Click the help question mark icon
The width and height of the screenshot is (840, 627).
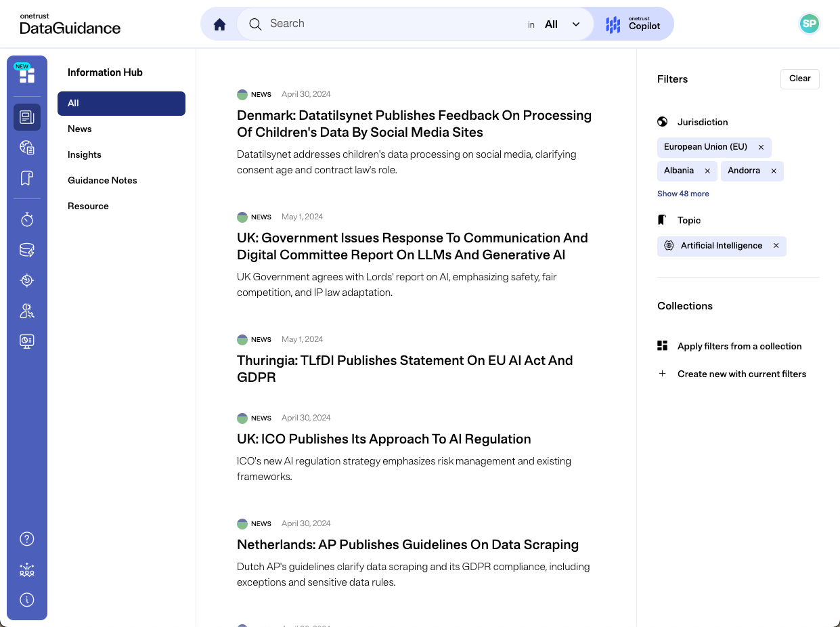pos(27,539)
